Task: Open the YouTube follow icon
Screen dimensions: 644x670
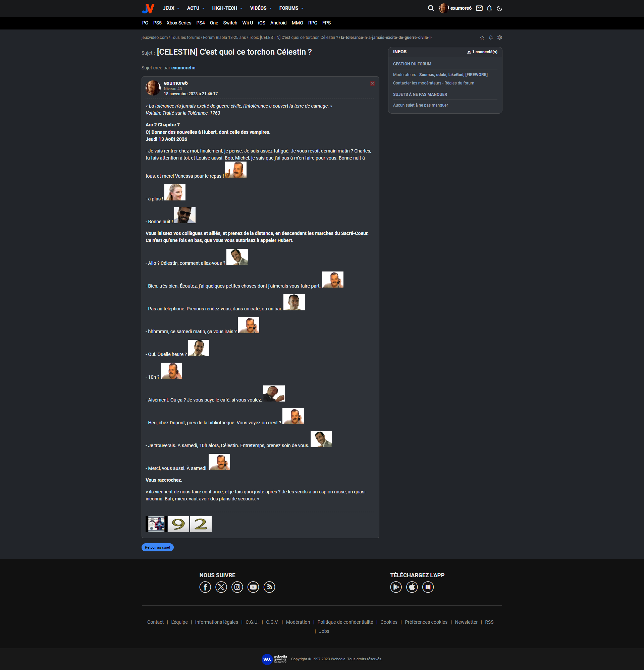Action: coord(253,587)
